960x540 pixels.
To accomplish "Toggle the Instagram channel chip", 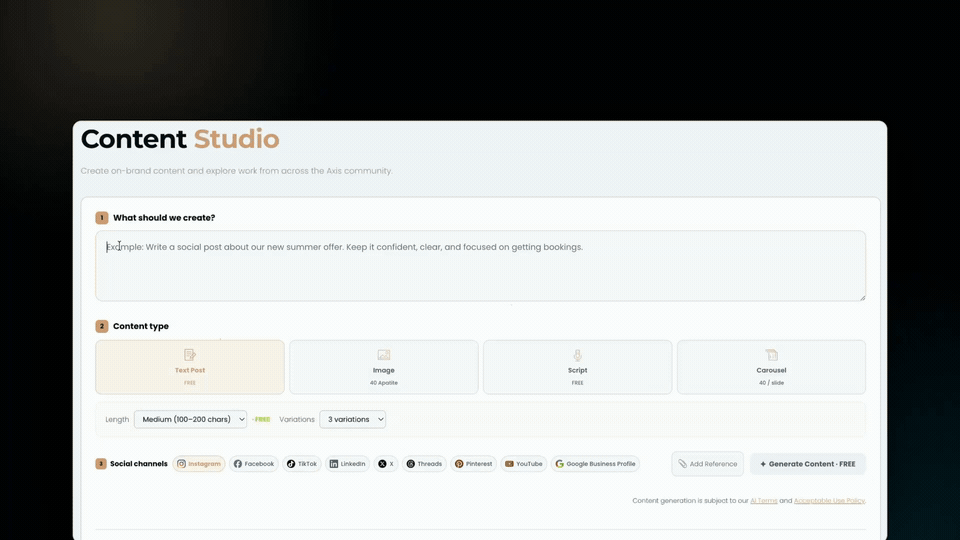I will pos(199,464).
